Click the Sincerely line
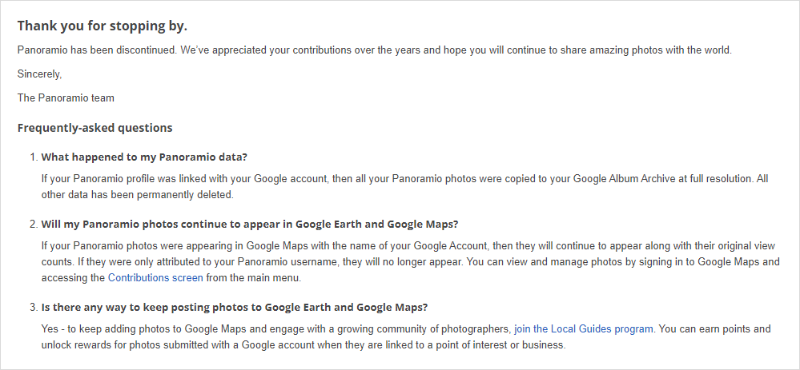The image size is (800, 370). [40, 74]
